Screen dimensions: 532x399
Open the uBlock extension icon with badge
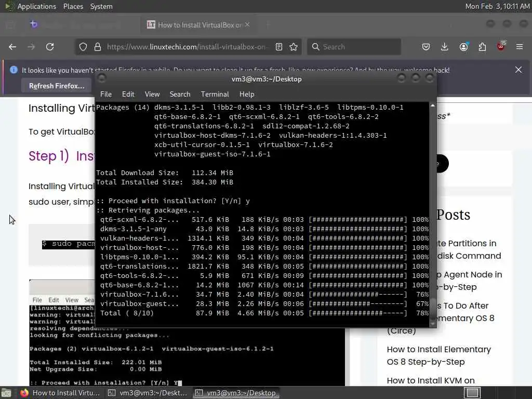pos(501,46)
